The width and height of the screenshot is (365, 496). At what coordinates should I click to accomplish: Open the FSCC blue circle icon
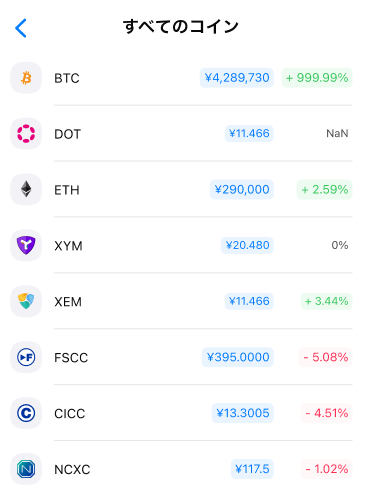point(26,357)
